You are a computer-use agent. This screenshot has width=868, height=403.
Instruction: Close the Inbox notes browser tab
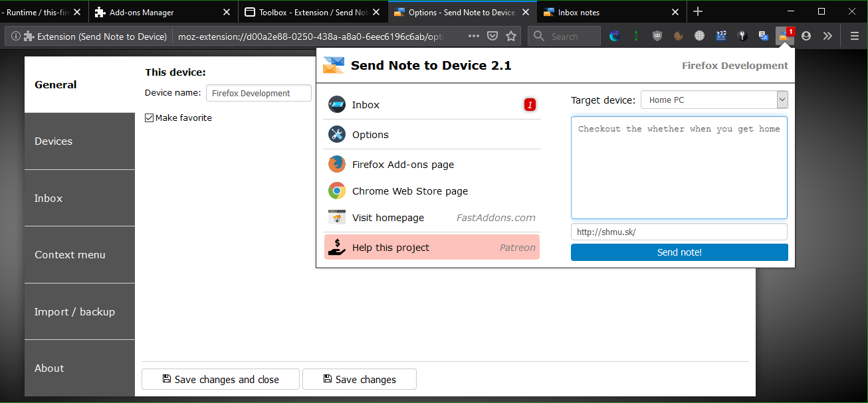pyautogui.click(x=675, y=12)
